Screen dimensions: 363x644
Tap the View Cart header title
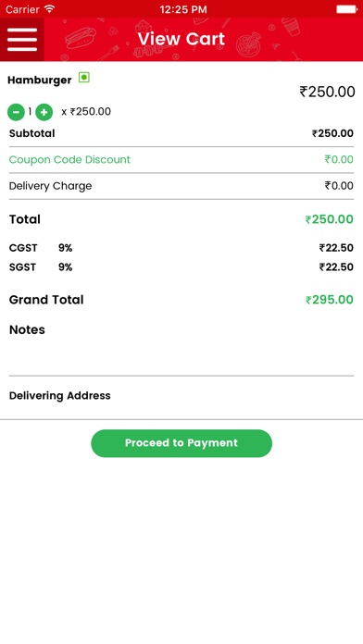(x=181, y=39)
